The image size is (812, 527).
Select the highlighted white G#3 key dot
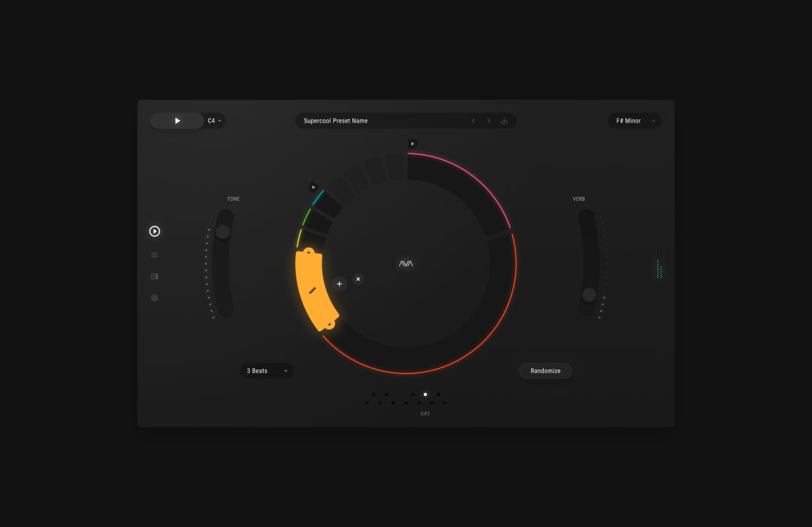[x=425, y=395]
